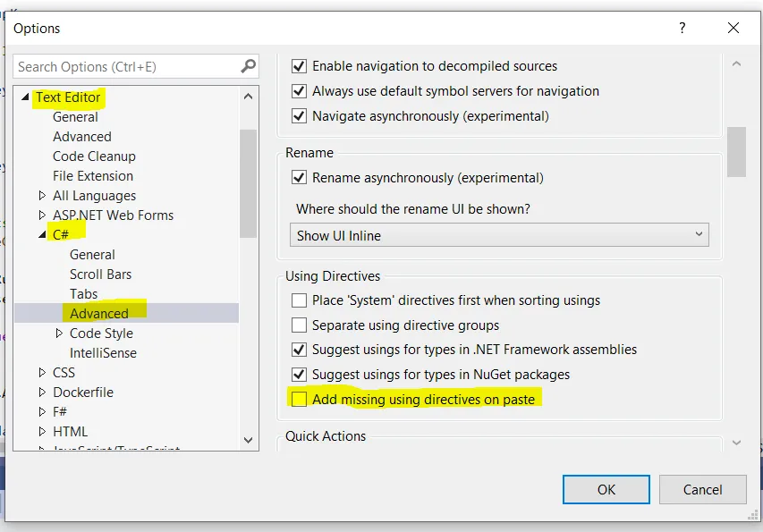Click the Help question mark icon
Screen dimensions: 763x532
(682, 29)
